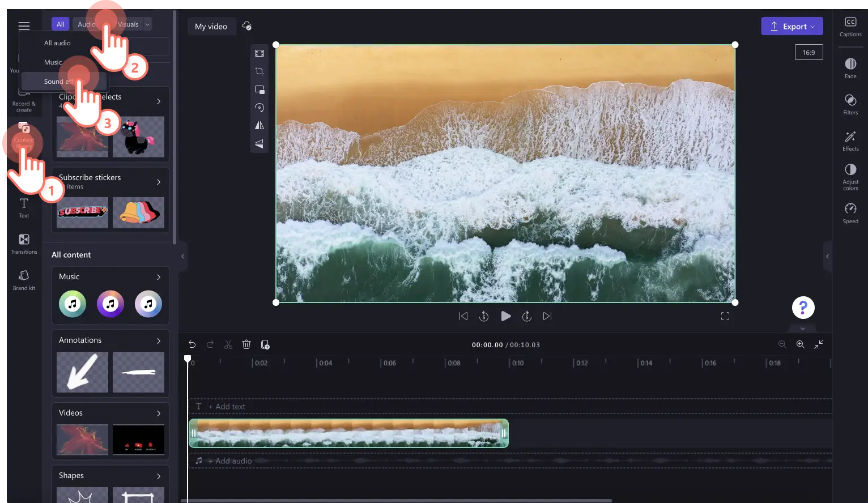Viewport: 868px width, 503px height.
Task: Open Transitions in the sidebar
Action: click(24, 244)
